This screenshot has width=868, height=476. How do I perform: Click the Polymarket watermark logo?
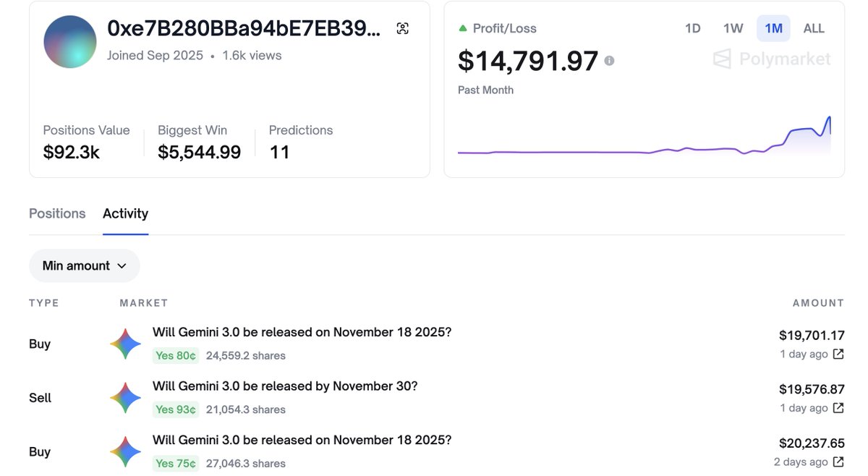point(771,59)
